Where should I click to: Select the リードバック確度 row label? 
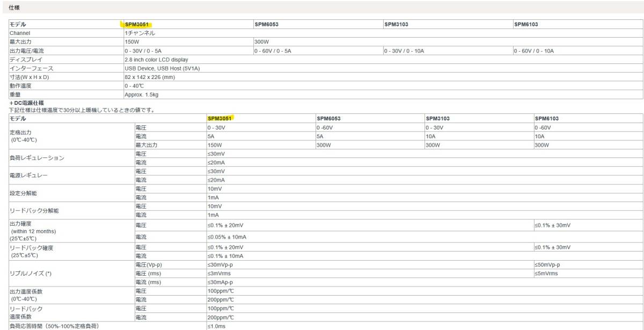tap(31, 251)
